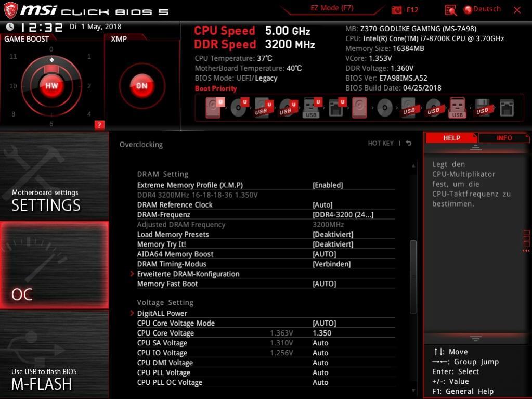Click the scroll-down arrow of settings list
The image size is (532, 399).
(413, 391)
